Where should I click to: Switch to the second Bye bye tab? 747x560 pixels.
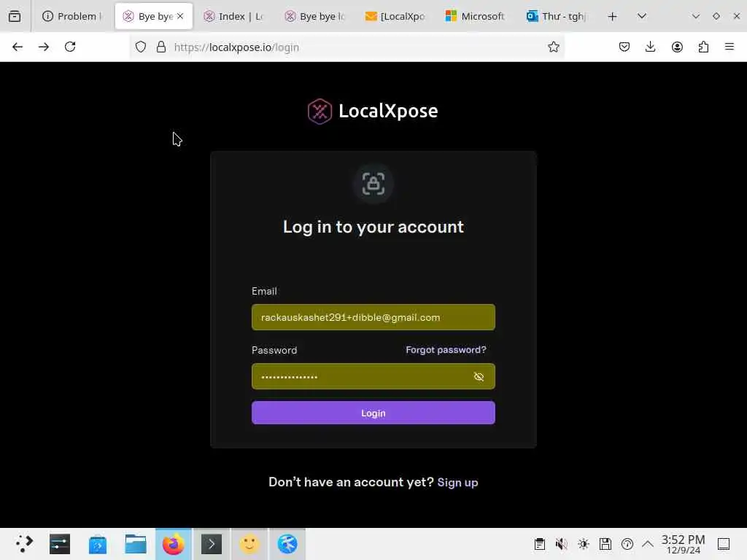click(x=315, y=16)
